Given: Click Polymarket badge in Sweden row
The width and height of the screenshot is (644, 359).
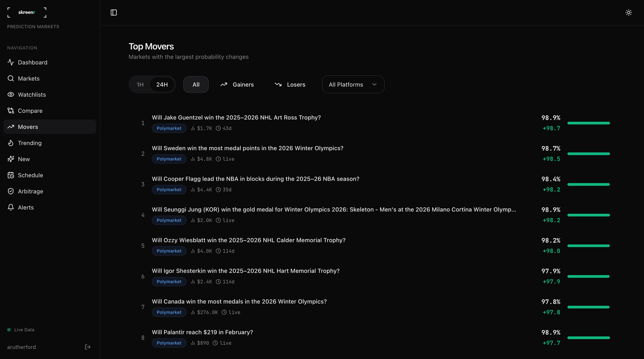Looking at the screenshot, I should (169, 159).
